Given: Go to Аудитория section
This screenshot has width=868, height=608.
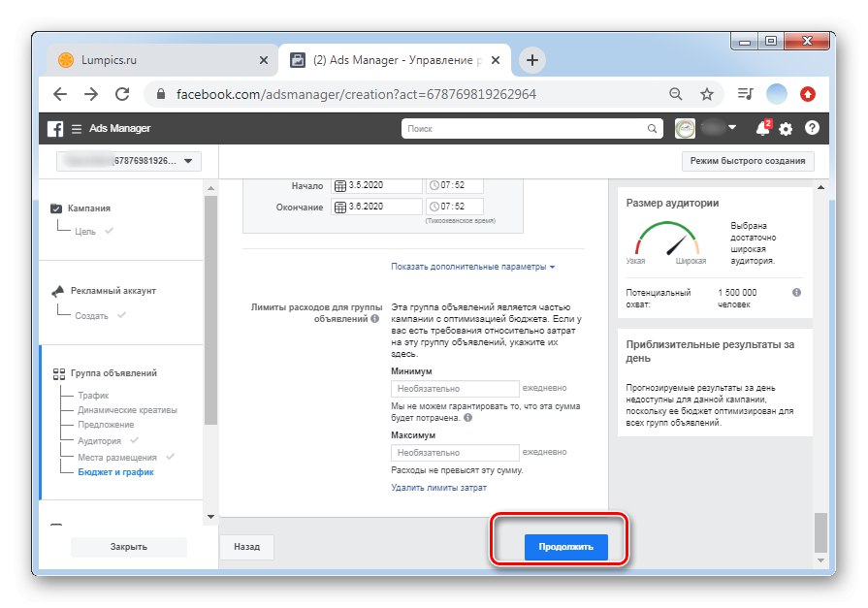Looking at the screenshot, I should pos(99,441).
